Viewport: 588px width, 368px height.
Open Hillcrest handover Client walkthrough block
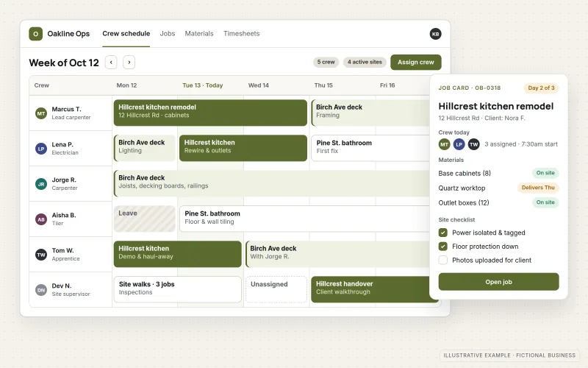[x=370, y=289]
